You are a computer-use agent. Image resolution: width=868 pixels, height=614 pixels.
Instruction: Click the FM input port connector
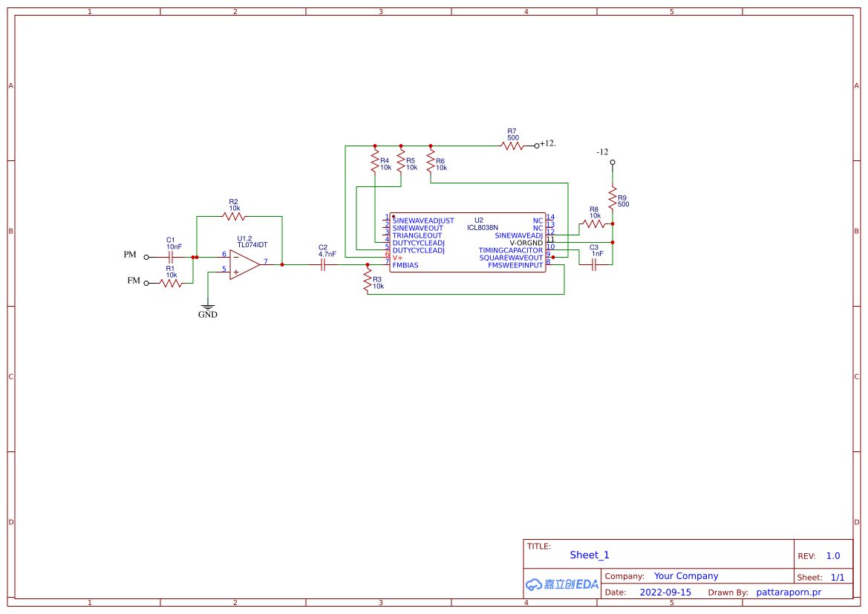[148, 282]
